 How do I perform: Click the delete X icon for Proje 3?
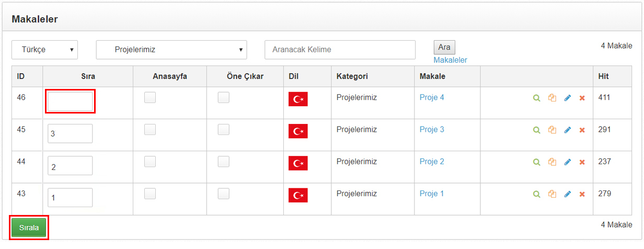582,130
